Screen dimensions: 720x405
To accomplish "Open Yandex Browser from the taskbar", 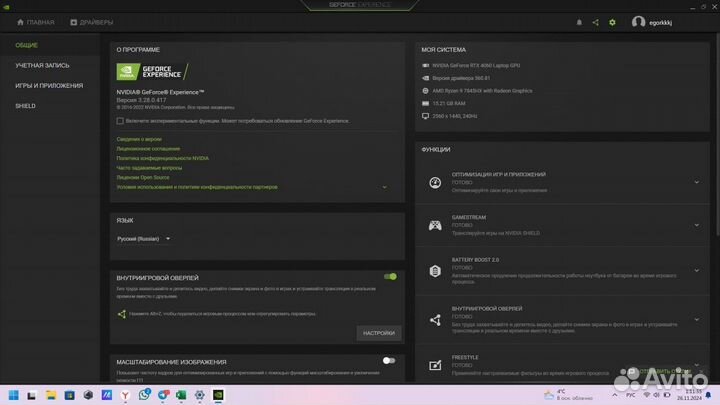I will pyautogui.click(x=125, y=395).
